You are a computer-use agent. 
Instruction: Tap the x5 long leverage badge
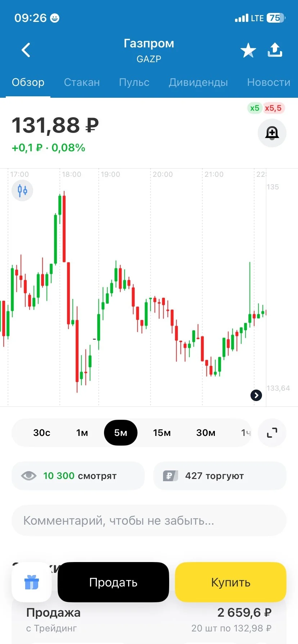point(254,108)
